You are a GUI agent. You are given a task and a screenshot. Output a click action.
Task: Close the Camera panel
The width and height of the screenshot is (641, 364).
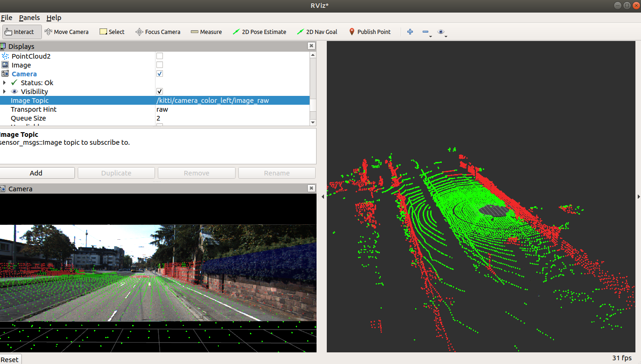(x=311, y=188)
